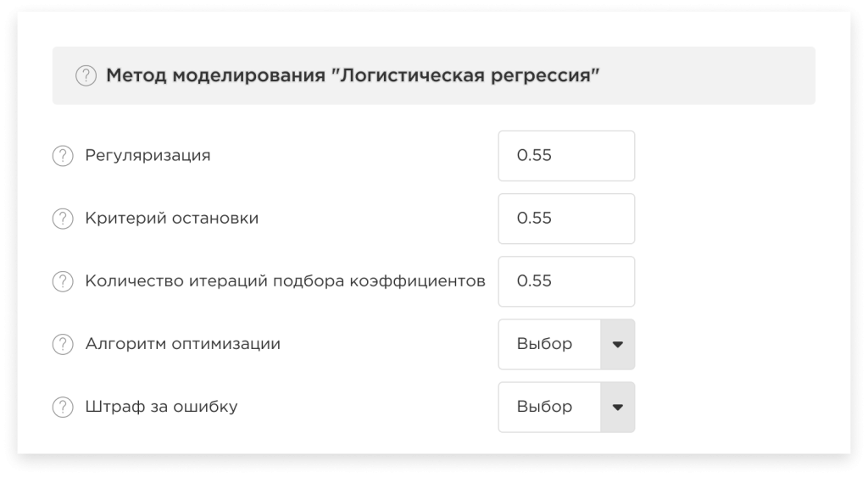Click into the Критерий остановки input box
Viewport: 868px width, 477px height.
(566, 219)
